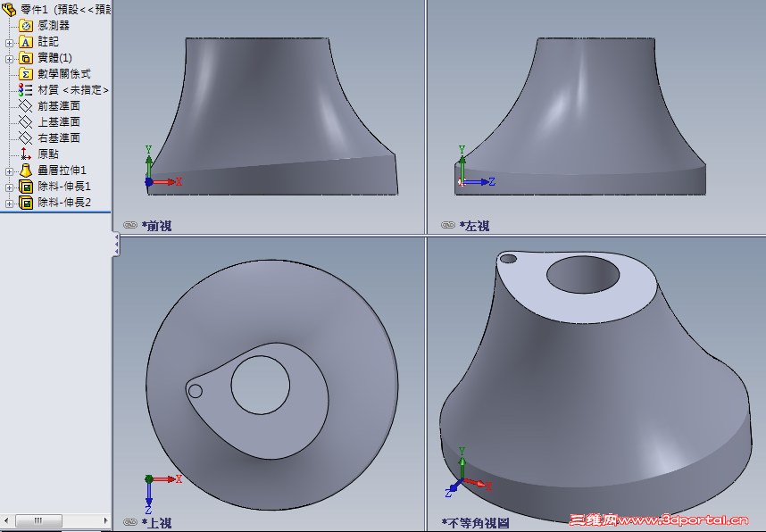The height and width of the screenshot is (532, 766).
Task: Click the 實體(1) solid bodies folder icon
Action: pos(25,58)
